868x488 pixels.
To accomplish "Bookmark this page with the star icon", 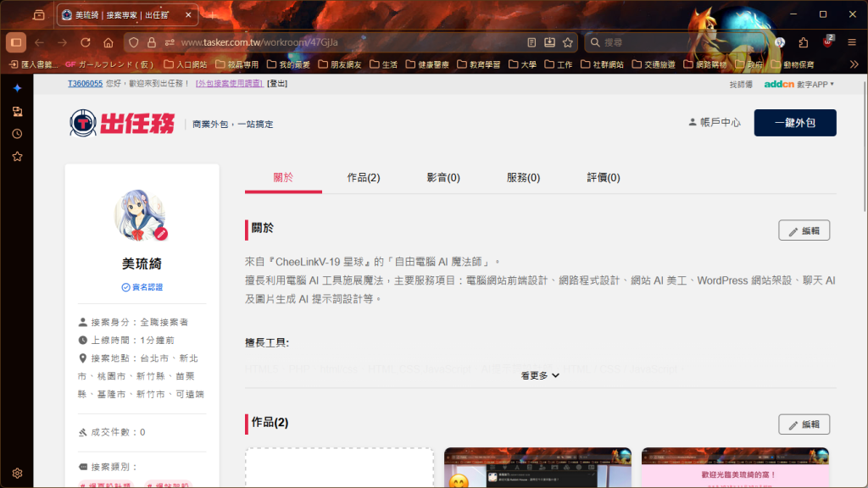I will point(568,42).
